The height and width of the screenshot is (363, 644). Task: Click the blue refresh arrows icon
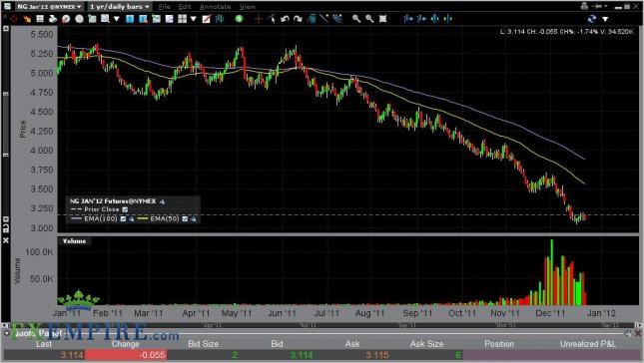tap(592, 19)
